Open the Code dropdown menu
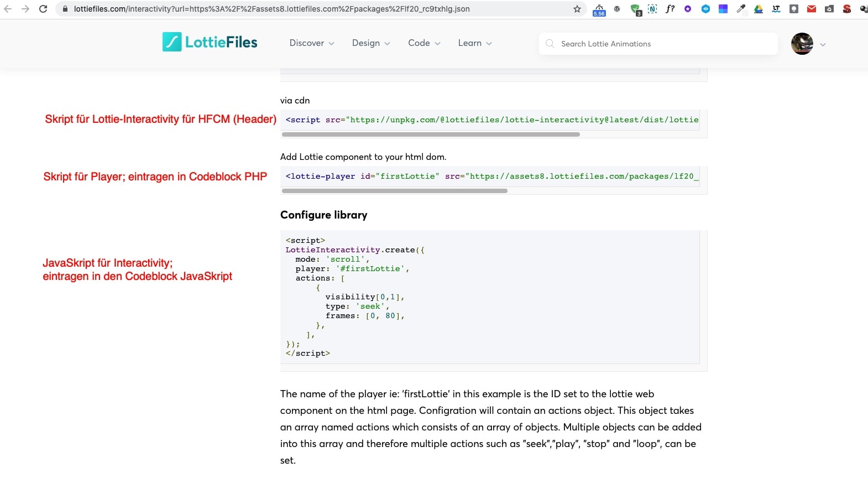Screen dimensions: 868x483 click(424, 43)
